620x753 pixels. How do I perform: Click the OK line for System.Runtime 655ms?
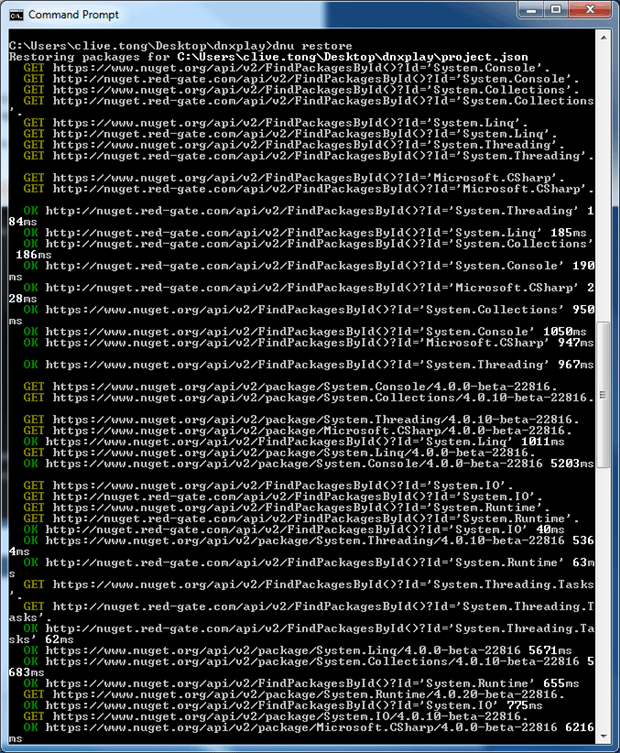[301, 684]
